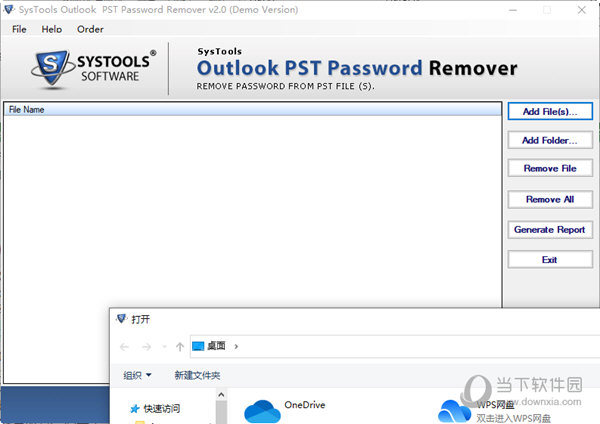Click the 桌面 path segment in address bar
Viewport: 600px width, 424px height.
[216, 346]
